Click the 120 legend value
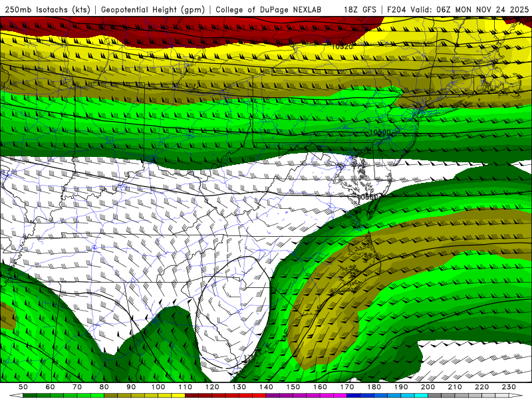This screenshot has height=399, width=532. [212, 387]
